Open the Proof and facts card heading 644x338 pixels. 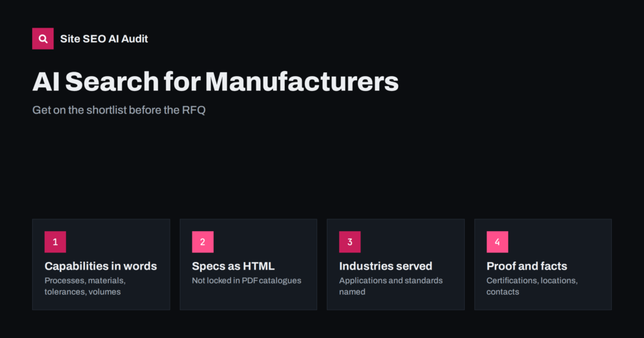(526, 266)
